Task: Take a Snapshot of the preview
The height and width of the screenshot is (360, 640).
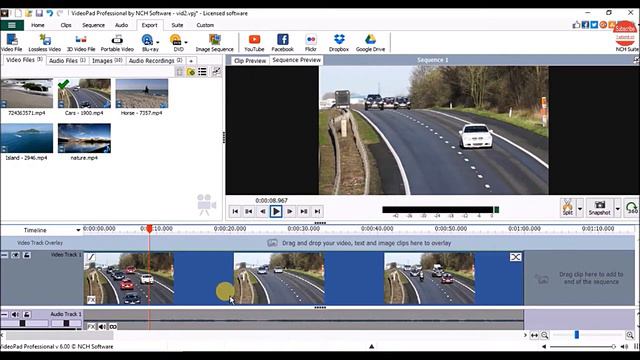Action: point(599,207)
